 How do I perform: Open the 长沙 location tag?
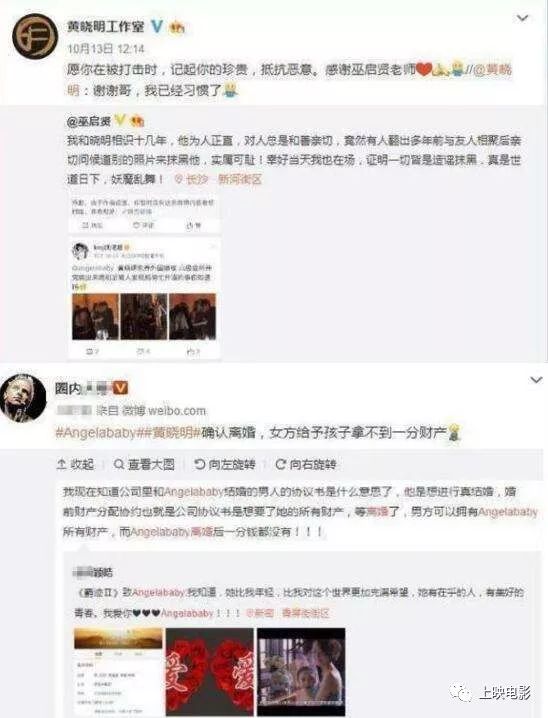pos(192,179)
